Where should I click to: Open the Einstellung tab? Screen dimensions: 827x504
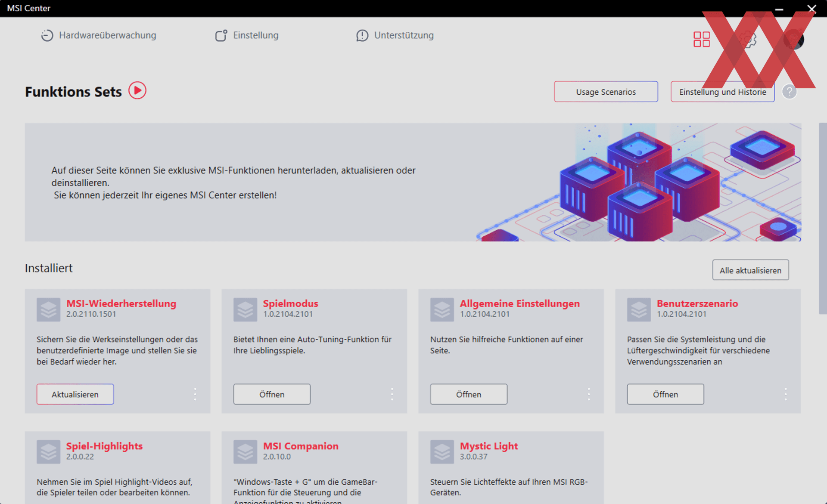point(247,35)
